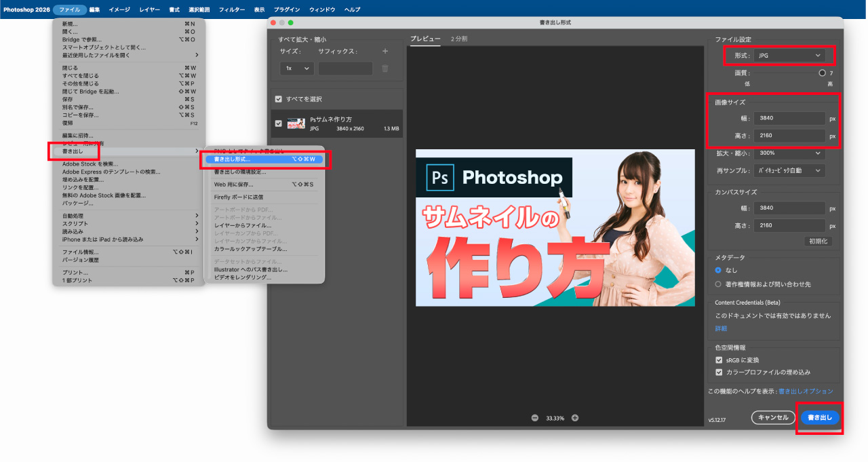Viewport: 868px width, 462px height.
Task: Click the canvas size 幅 field
Action: click(x=789, y=208)
